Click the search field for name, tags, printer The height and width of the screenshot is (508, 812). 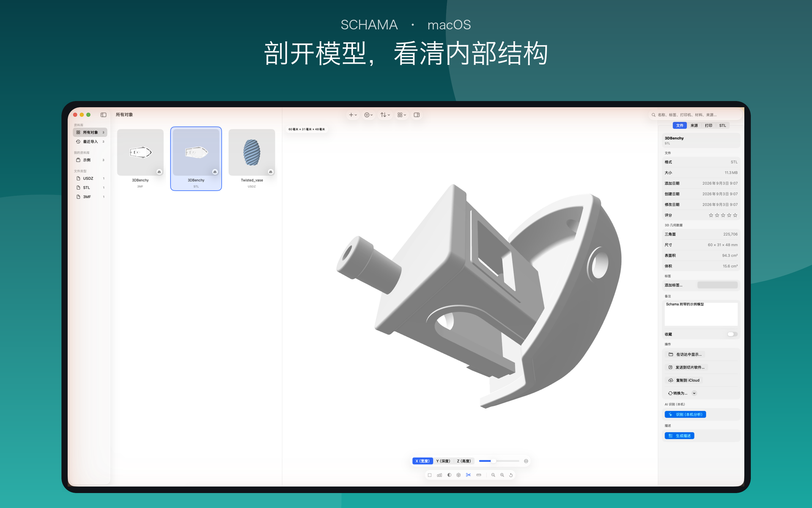[x=696, y=115]
